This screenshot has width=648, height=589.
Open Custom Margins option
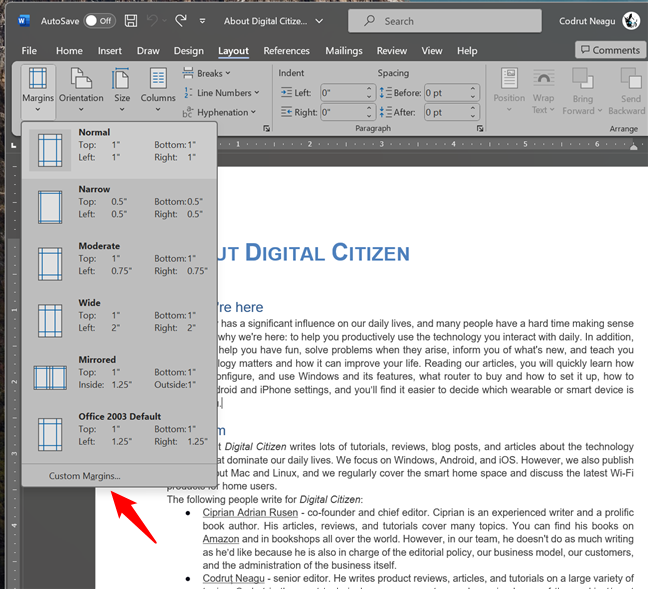pyautogui.click(x=119, y=476)
